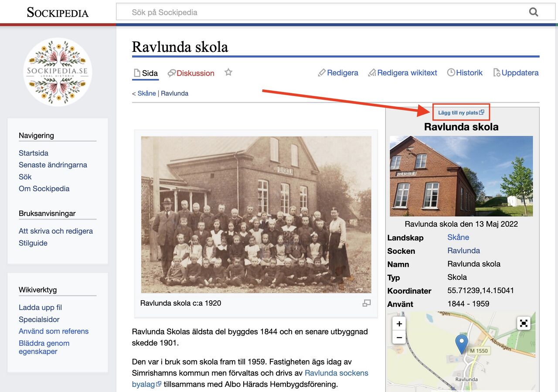Click the search magnifier icon
Screen dimensions: 558x392
534,12
